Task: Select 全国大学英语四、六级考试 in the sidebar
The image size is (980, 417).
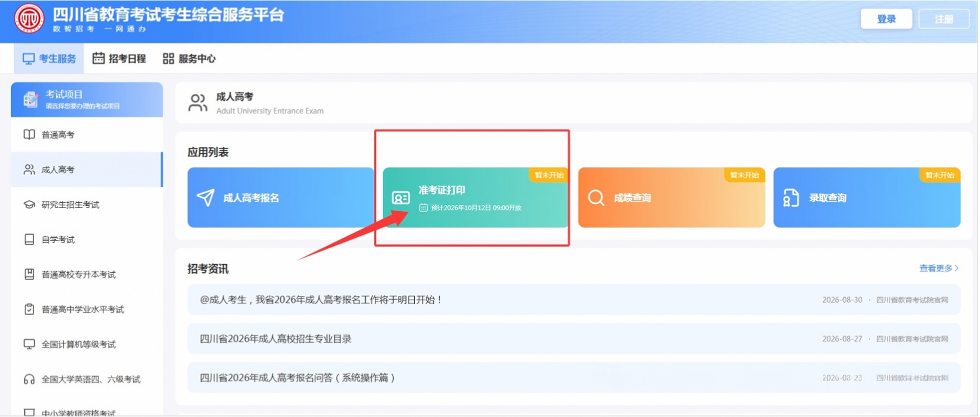Action: tap(87, 379)
